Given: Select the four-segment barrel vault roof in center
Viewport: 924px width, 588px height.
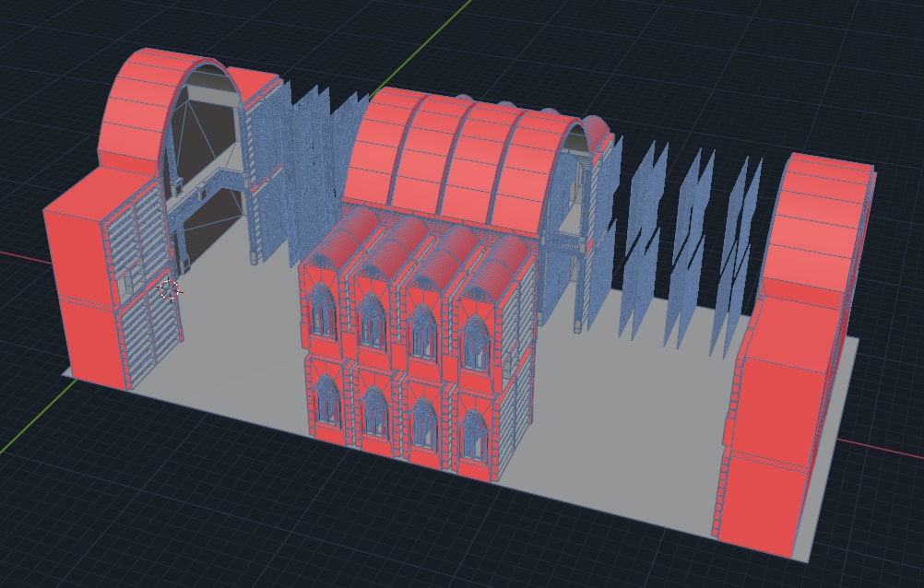Looking at the screenshot, I should coord(463,162).
